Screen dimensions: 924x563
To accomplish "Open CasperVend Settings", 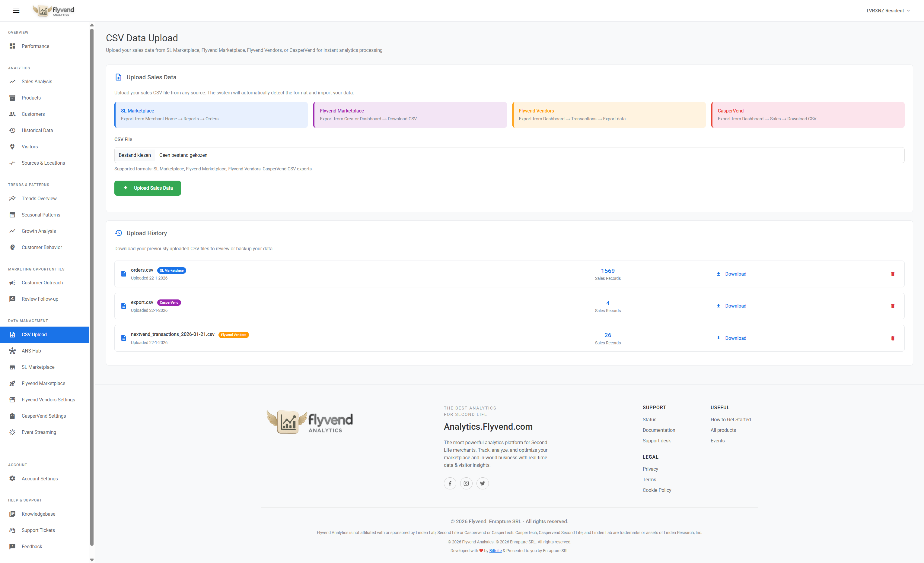I will (x=43, y=416).
